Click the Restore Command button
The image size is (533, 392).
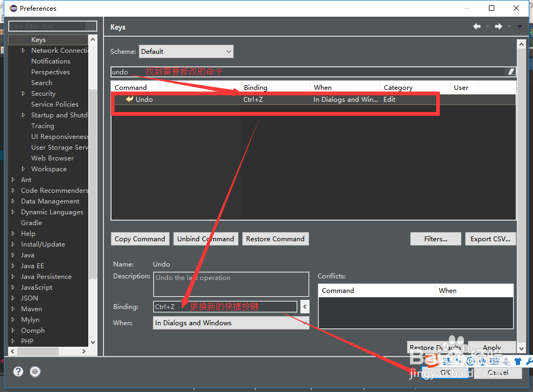(275, 239)
